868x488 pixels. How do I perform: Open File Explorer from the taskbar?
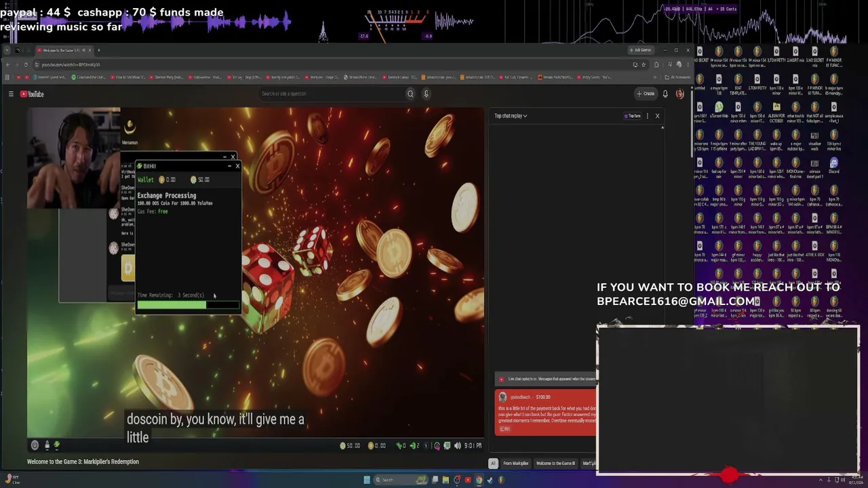446,480
